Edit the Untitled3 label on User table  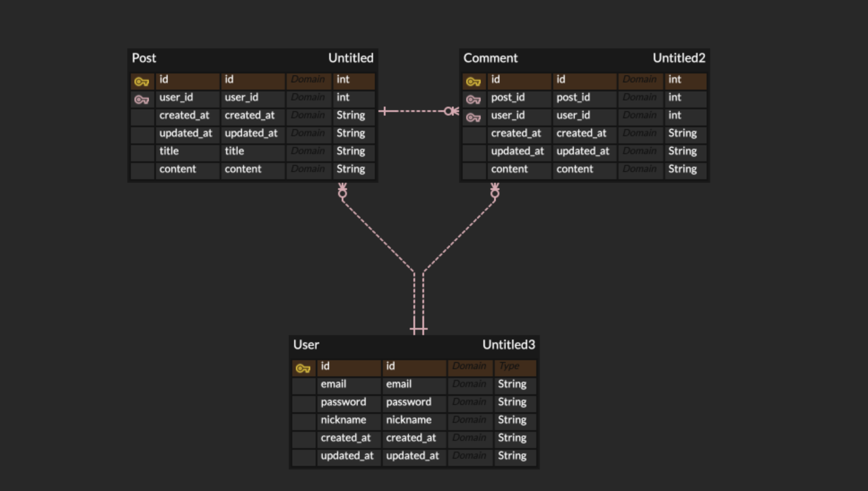point(508,345)
